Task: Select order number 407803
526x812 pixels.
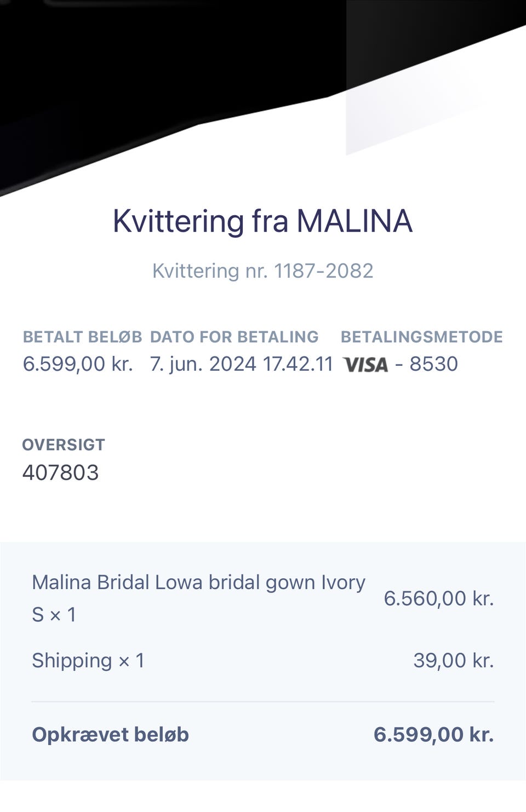Action: [61, 473]
